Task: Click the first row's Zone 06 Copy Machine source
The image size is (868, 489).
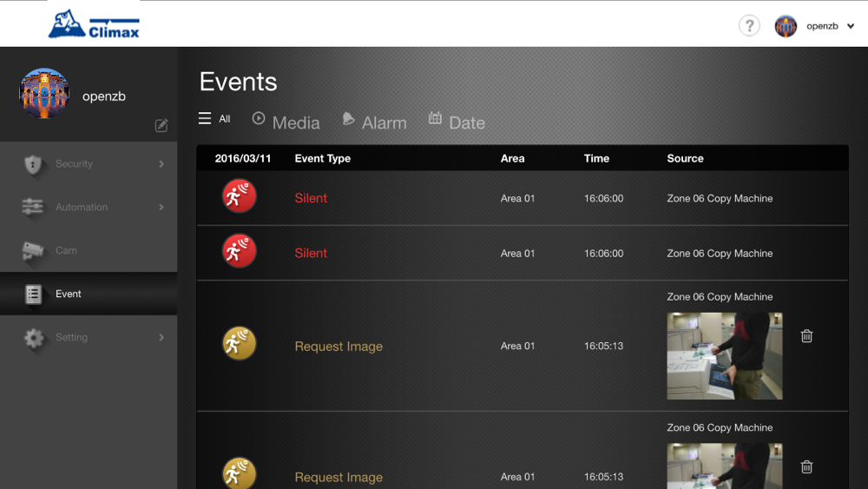Action: (720, 198)
